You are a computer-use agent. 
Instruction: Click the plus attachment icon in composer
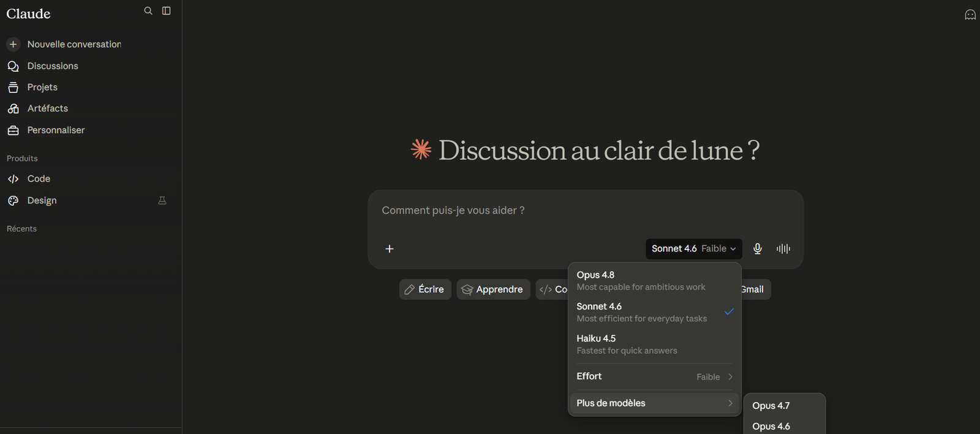tap(390, 249)
